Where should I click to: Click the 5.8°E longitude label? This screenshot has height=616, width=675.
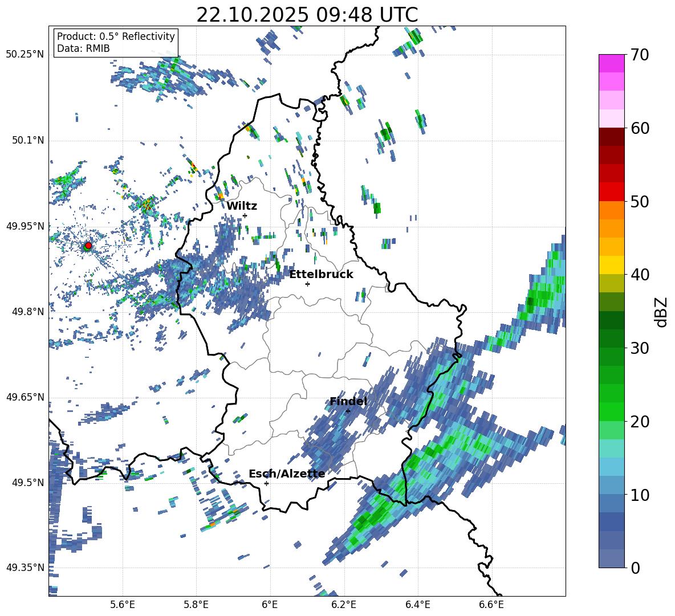pos(196,605)
